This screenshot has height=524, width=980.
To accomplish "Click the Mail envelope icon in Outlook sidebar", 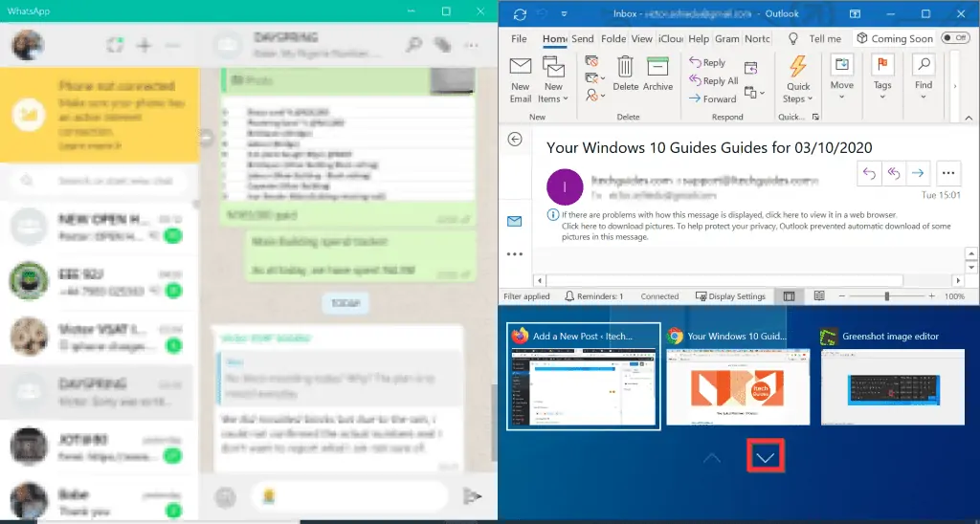I will (514, 221).
